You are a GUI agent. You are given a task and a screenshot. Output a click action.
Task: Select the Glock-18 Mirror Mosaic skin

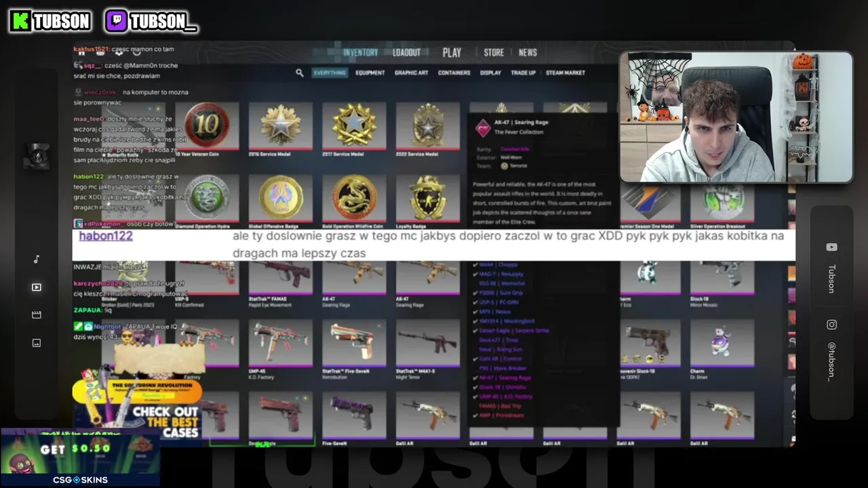pyautogui.click(x=722, y=285)
